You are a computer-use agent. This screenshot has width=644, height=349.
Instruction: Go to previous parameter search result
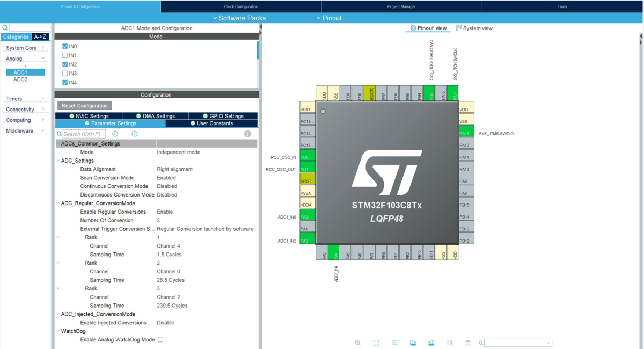(x=115, y=134)
